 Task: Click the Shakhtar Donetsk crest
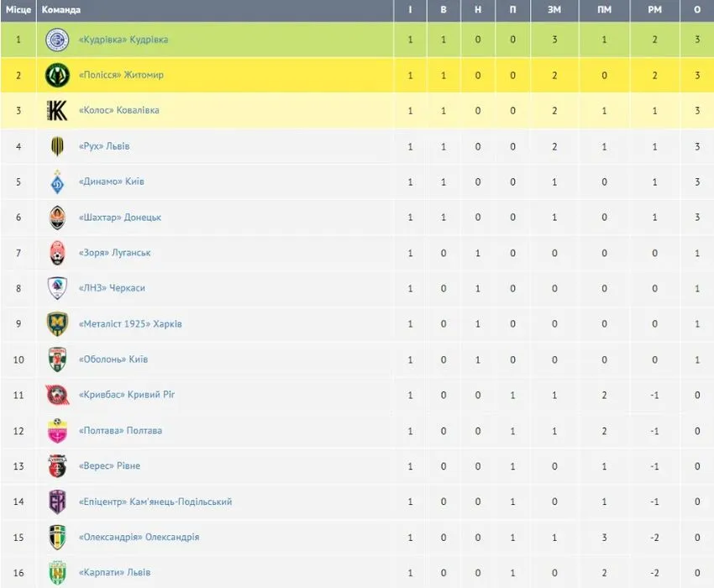[x=57, y=218]
